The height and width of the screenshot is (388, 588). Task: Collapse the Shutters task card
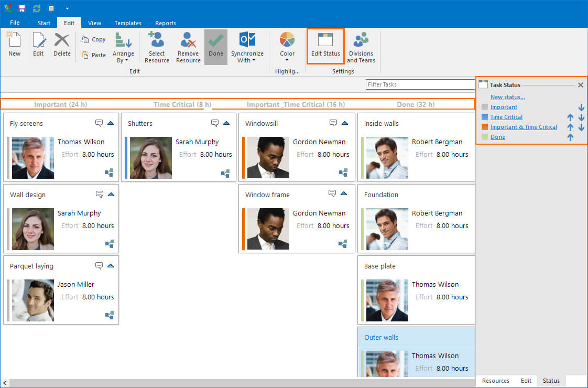(x=226, y=123)
